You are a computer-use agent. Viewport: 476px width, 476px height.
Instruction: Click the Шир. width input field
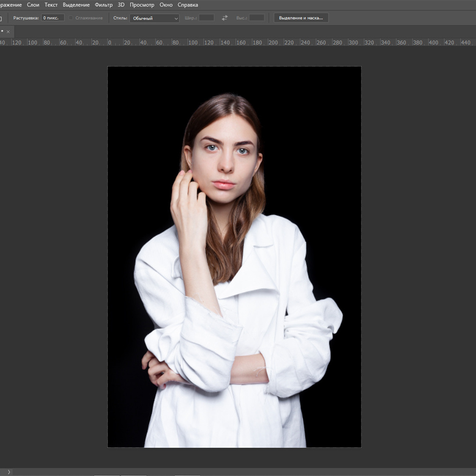(x=206, y=18)
